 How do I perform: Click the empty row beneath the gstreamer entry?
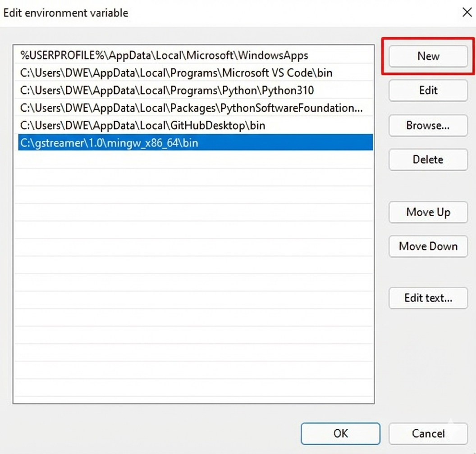[x=194, y=160]
